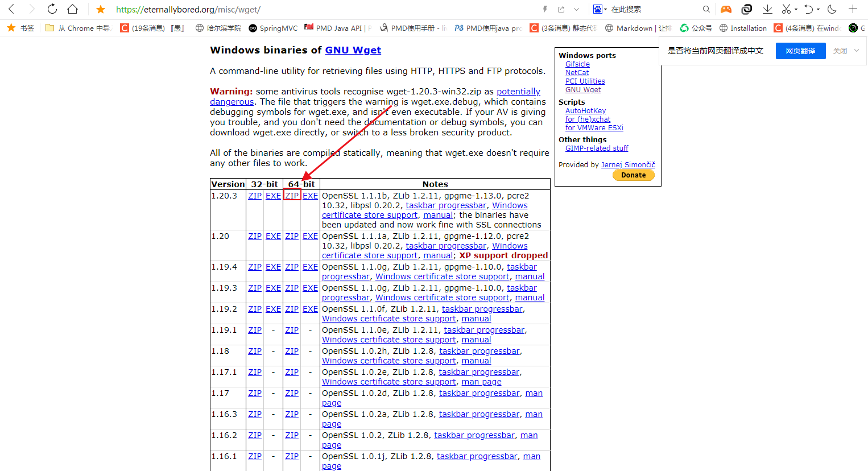Click the browser forward arrow
This screenshot has width=868, height=471.
[x=32, y=9]
